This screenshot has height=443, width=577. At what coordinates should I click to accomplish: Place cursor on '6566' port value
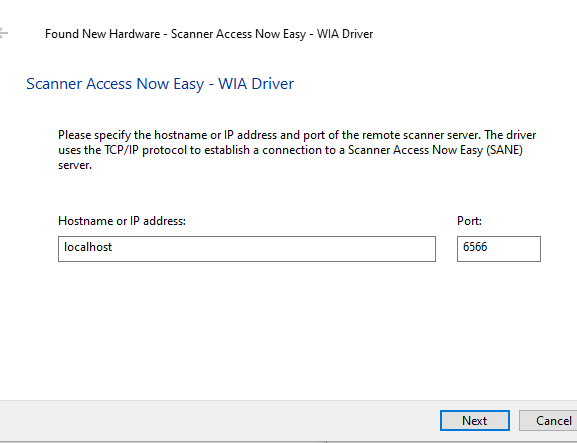coord(475,247)
